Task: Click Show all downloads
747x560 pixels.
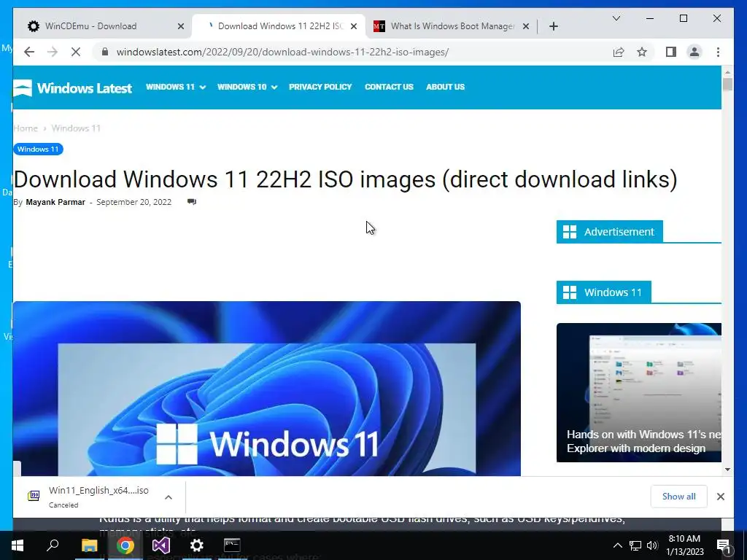Action: coord(678,497)
